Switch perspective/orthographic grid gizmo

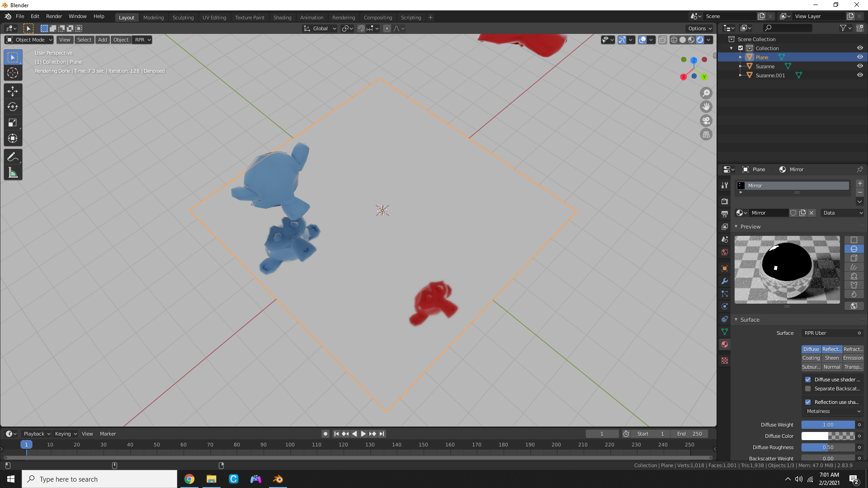click(706, 134)
